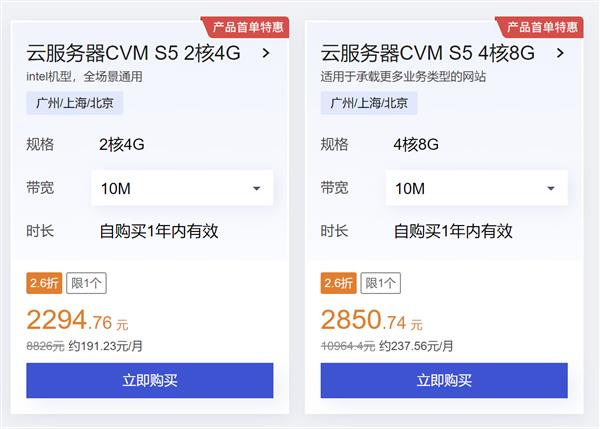
Task: Click dropdown caret in the 2核4G bandwidth selector
Action: [x=257, y=188]
